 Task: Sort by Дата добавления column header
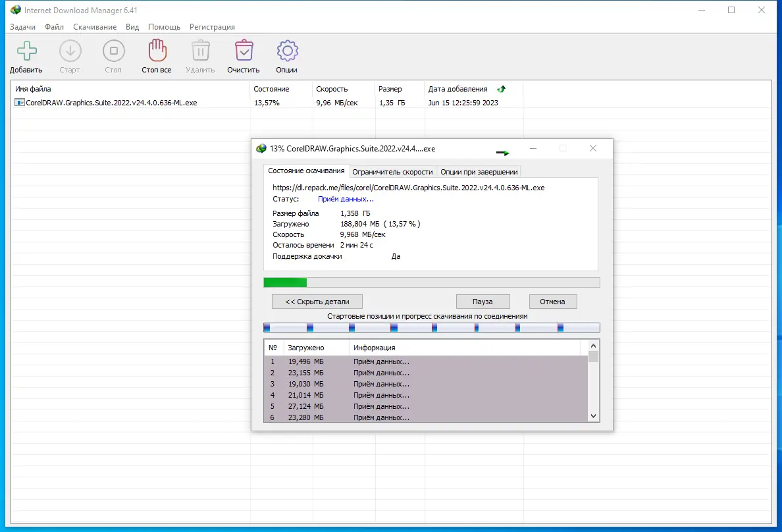click(x=474, y=89)
